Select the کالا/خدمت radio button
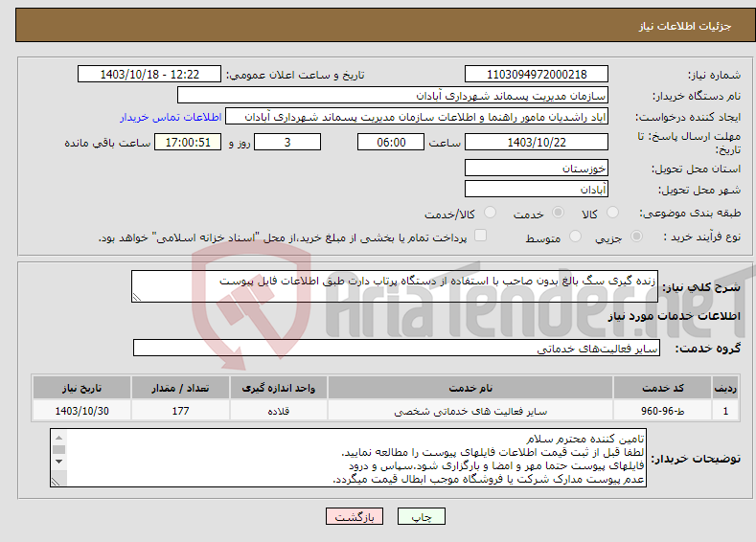 pos(490,213)
